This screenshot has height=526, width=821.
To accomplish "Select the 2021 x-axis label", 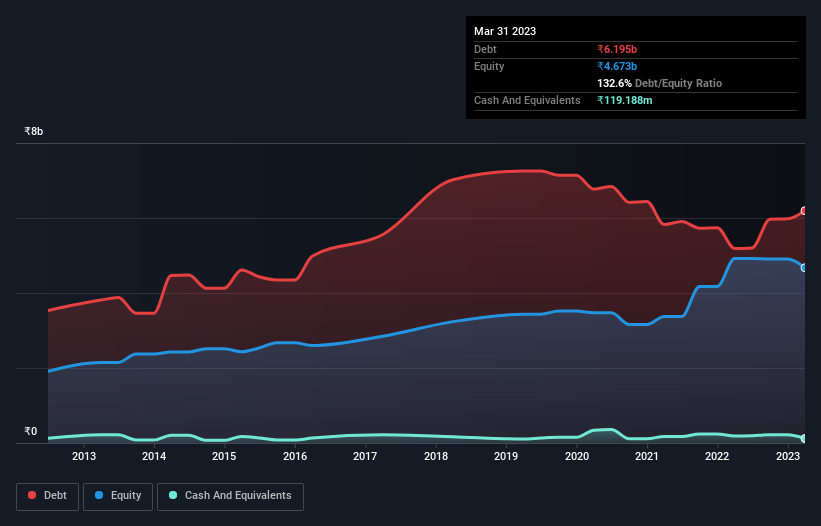I will pyautogui.click(x=647, y=456).
